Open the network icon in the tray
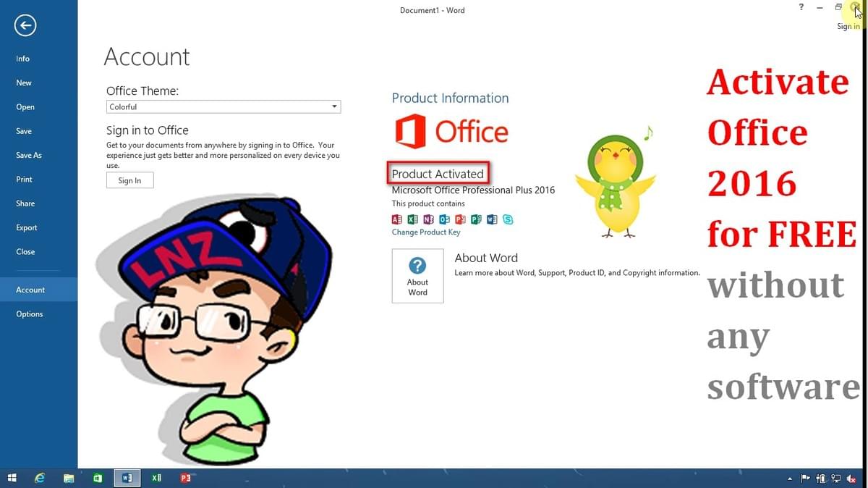 (x=836, y=479)
